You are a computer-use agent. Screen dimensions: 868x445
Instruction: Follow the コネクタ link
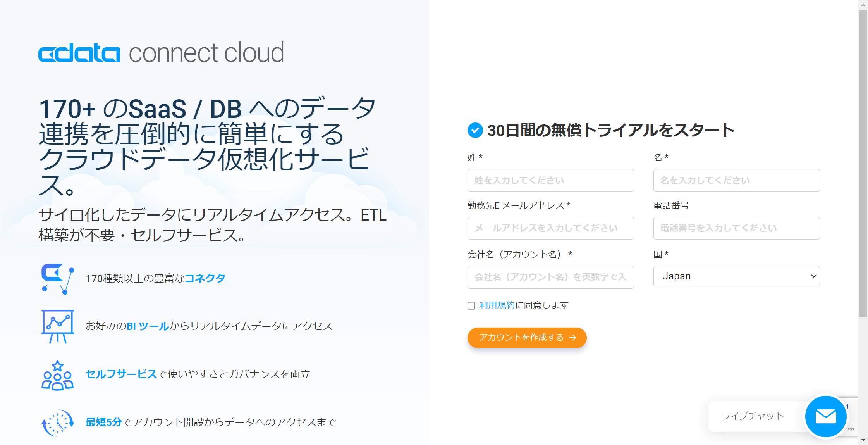205,278
